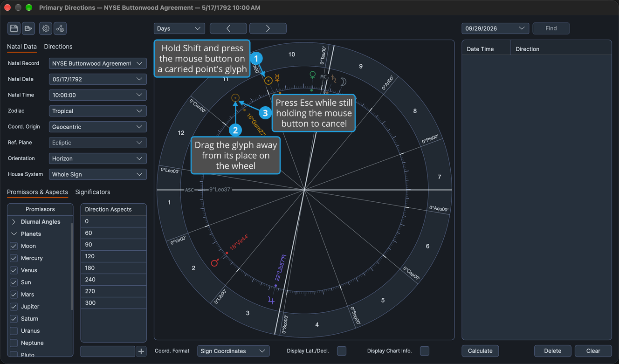Open the 09/29/2026 date dropdown
Viewport: 619px width, 364px height.
pos(495,28)
